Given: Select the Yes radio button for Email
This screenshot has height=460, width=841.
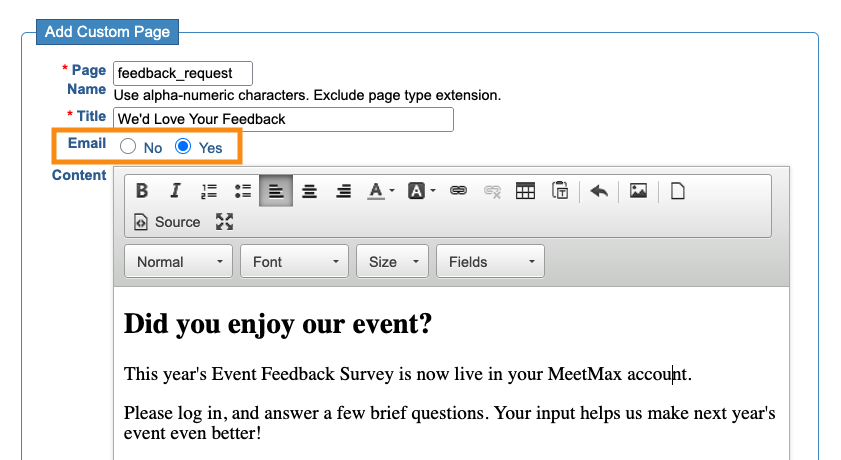Looking at the screenshot, I should tap(183, 147).
